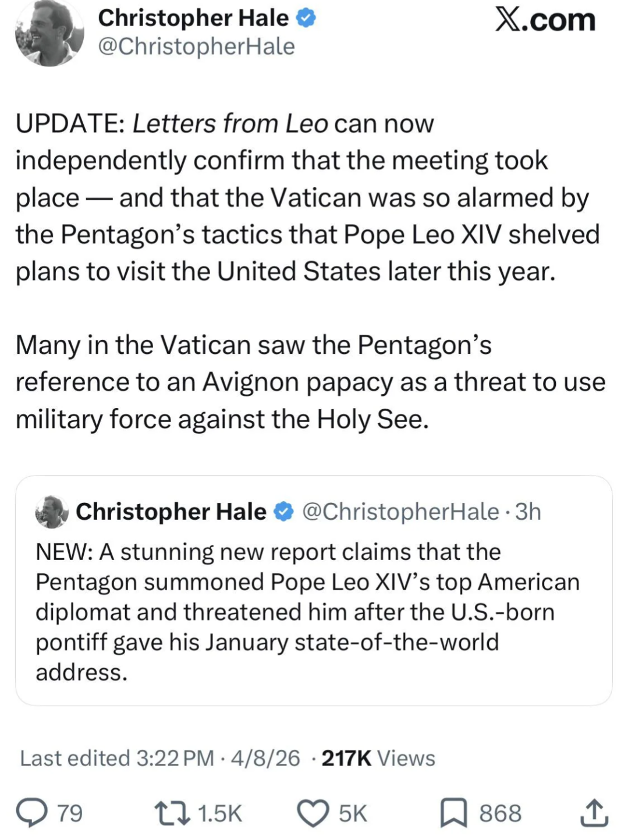
Task: Click the small avatar in the quoted post
Action: click(x=52, y=512)
